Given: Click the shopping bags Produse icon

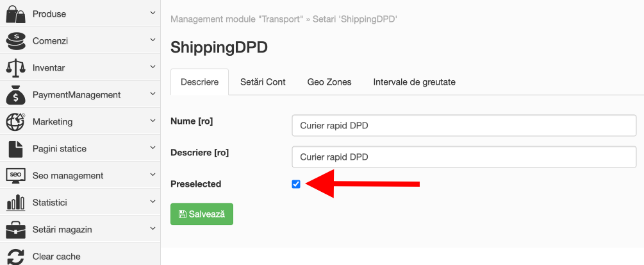Looking at the screenshot, I should point(15,13).
